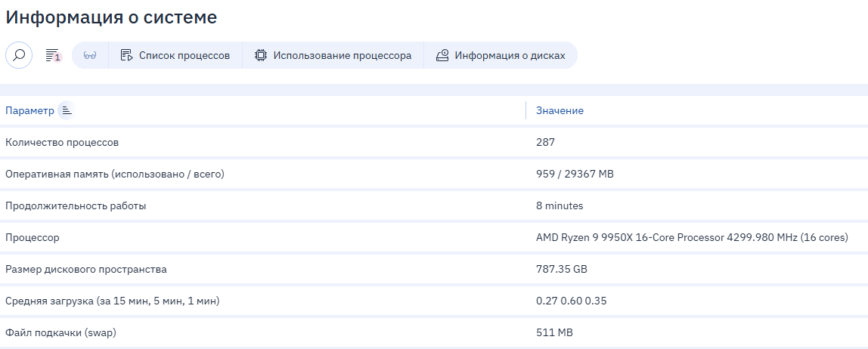Toggle sort icon next to Параметр

pos(67,110)
